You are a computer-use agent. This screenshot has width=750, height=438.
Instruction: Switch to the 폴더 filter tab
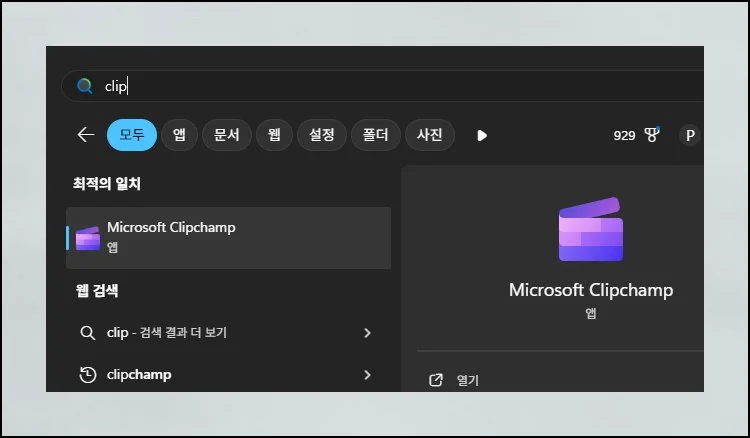[x=375, y=135]
